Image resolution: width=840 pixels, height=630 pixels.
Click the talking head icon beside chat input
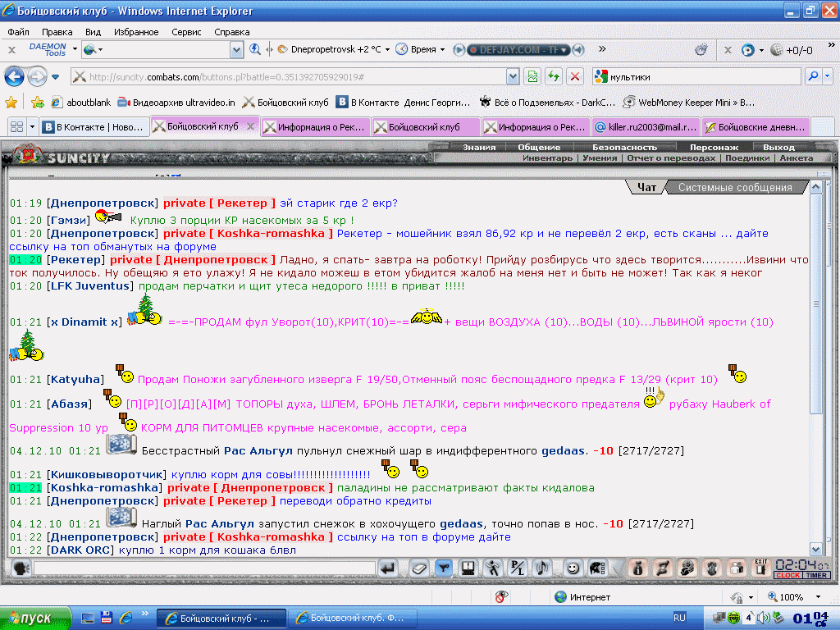21,568
